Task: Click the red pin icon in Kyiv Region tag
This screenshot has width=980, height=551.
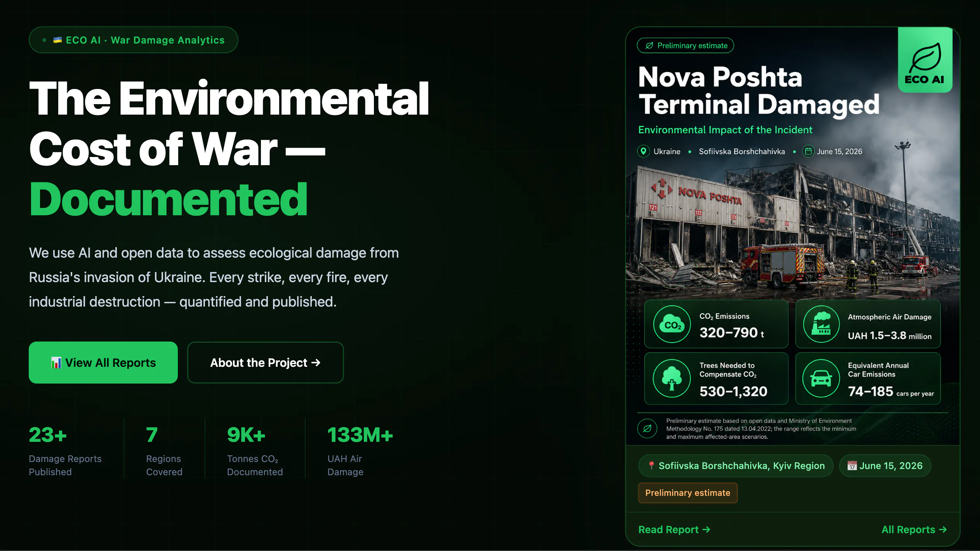Action: click(652, 465)
